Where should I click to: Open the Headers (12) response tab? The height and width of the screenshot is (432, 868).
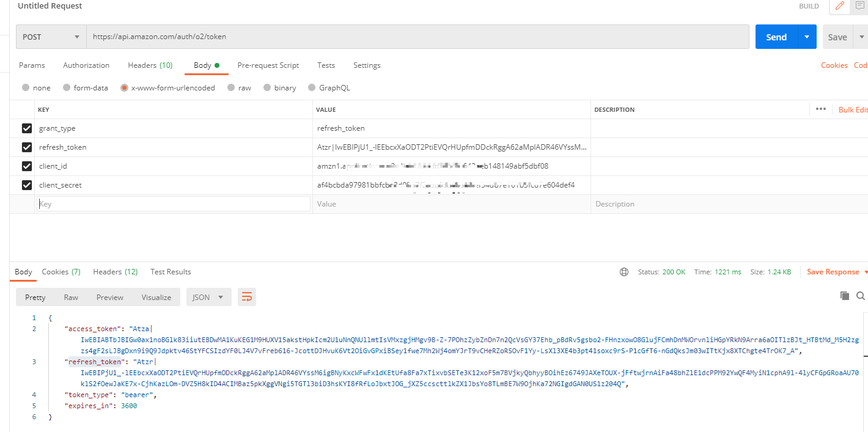coord(115,271)
